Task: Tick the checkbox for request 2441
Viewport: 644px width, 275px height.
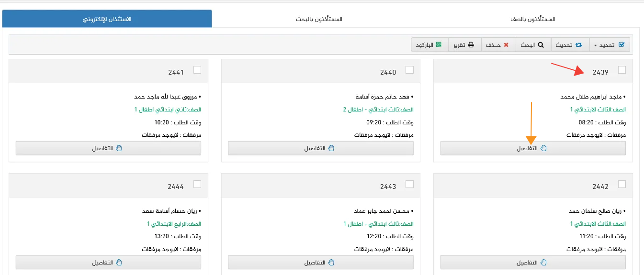Action: (197, 70)
